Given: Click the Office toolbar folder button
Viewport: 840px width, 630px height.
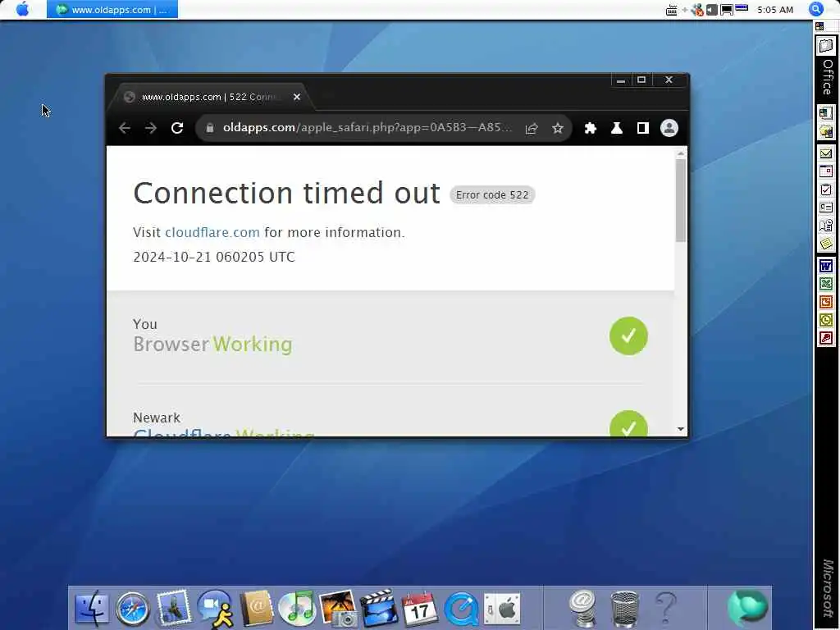Looking at the screenshot, I should pos(827,46).
